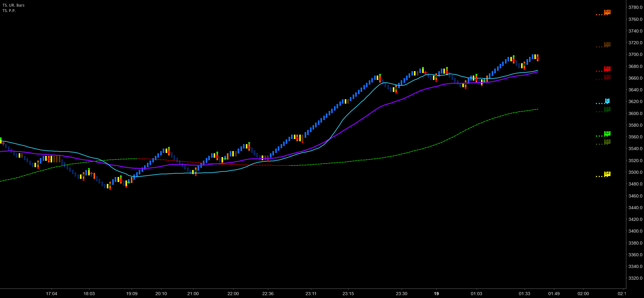Click the 3500.0 price axis label

point(635,172)
